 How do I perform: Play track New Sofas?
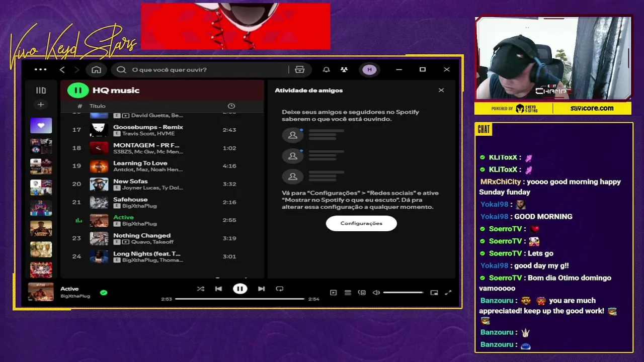(x=163, y=184)
